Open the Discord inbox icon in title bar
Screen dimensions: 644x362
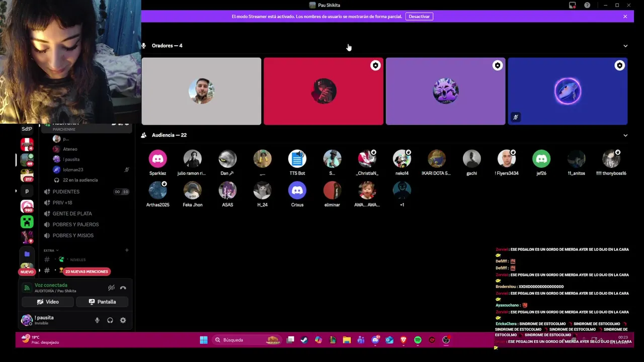click(x=573, y=5)
